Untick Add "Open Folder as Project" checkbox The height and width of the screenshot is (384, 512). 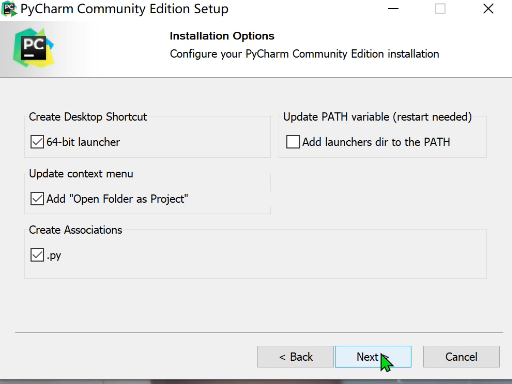37,199
